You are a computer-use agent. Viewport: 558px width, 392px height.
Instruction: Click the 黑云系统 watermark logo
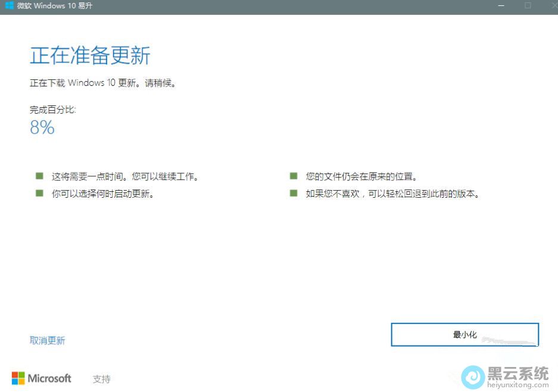pos(474,378)
